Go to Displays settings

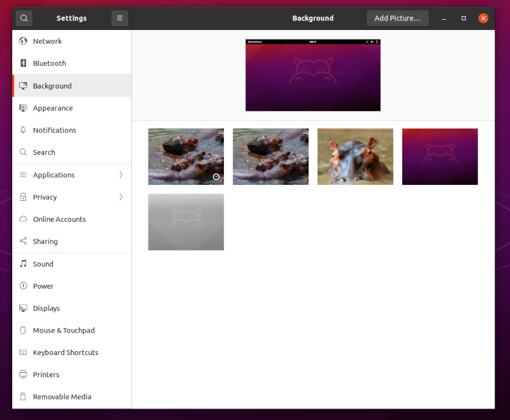(x=47, y=308)
